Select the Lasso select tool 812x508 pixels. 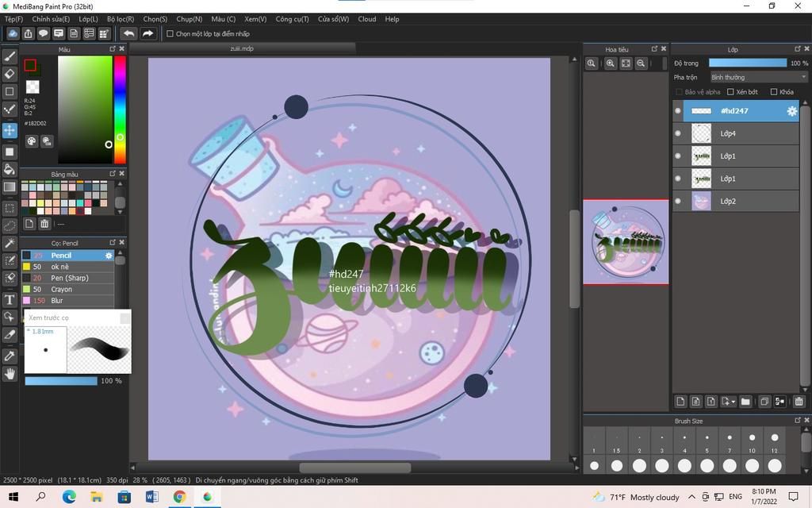click(10, 226)
